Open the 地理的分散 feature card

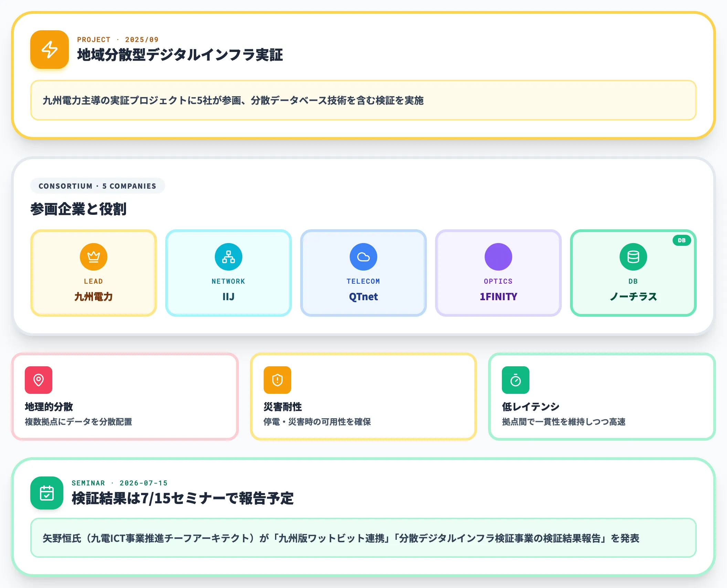pos(125,397)
